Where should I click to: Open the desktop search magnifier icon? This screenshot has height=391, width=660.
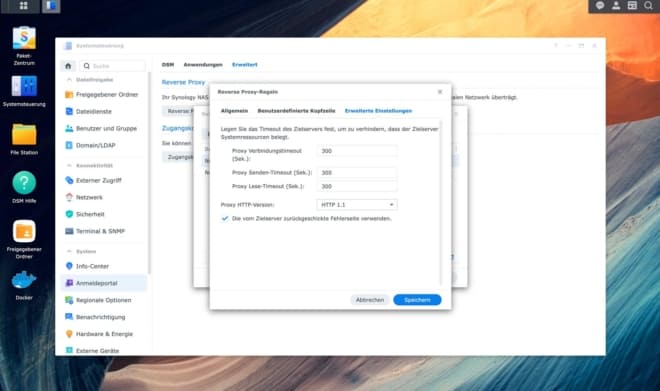point(648,5)
